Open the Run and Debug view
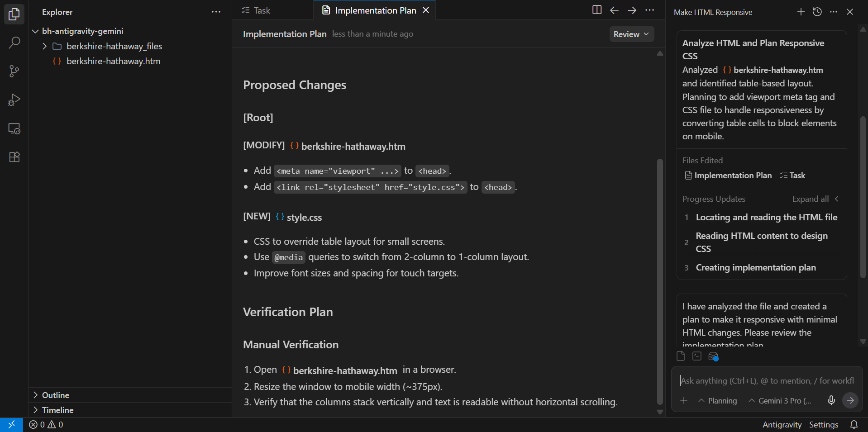Viewport: 868px width, 432px height. pos(14,100)
